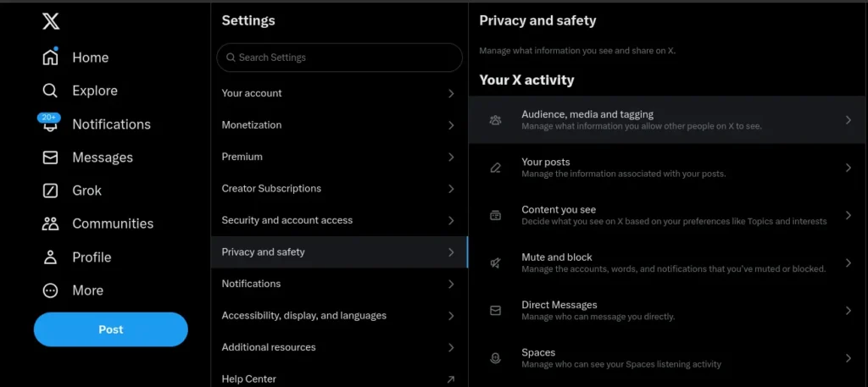Click in the Search Settings field
The width and height of the screenshot is (868, 387).
[339, 58]
